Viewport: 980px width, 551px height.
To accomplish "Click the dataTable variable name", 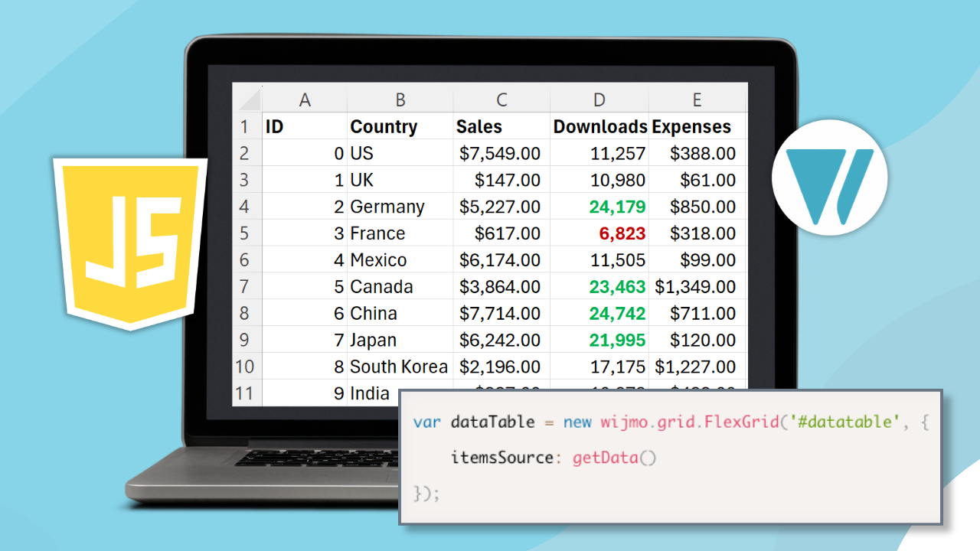I will 492,422.
